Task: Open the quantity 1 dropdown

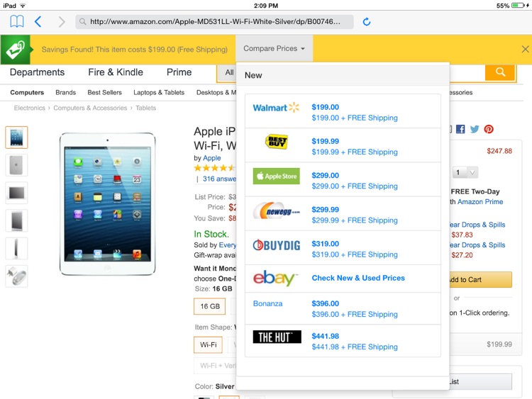Action: click(465, 172)
